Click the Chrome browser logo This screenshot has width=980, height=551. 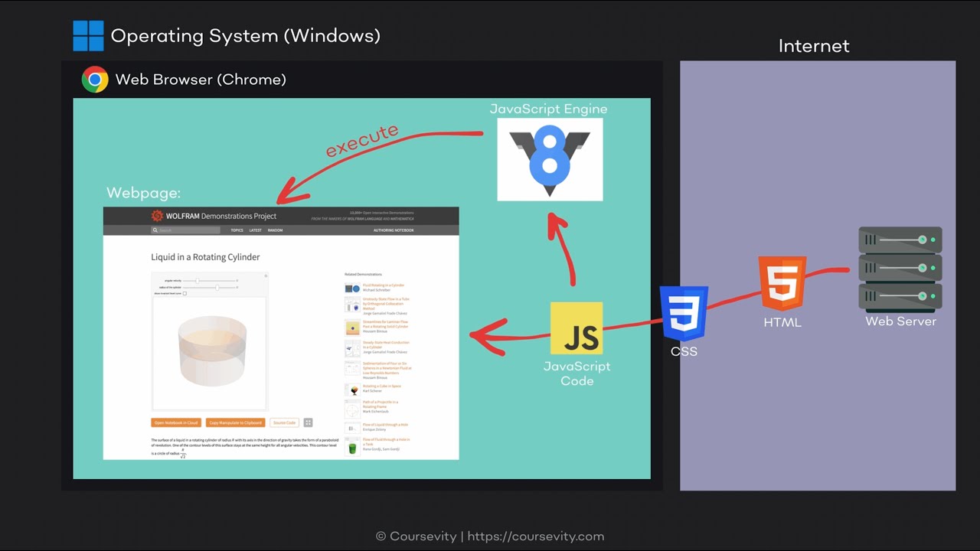coord(95,80)
